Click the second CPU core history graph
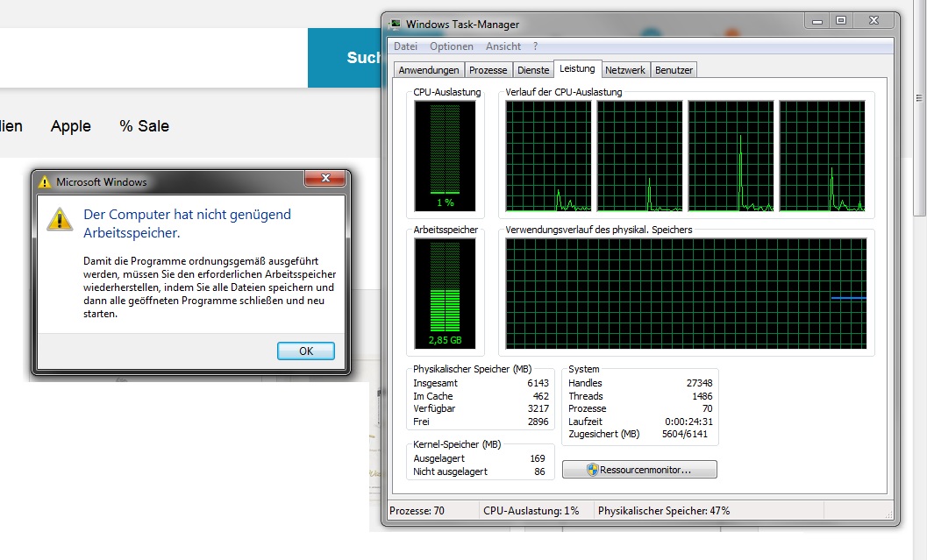Screen dimensions: 927x560 pos(639,156)
